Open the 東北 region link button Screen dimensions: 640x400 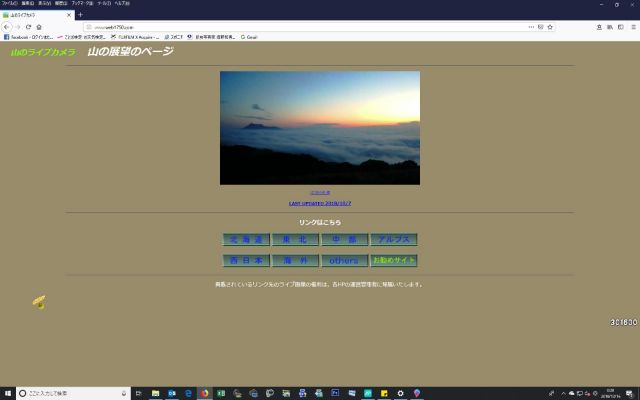295,240
